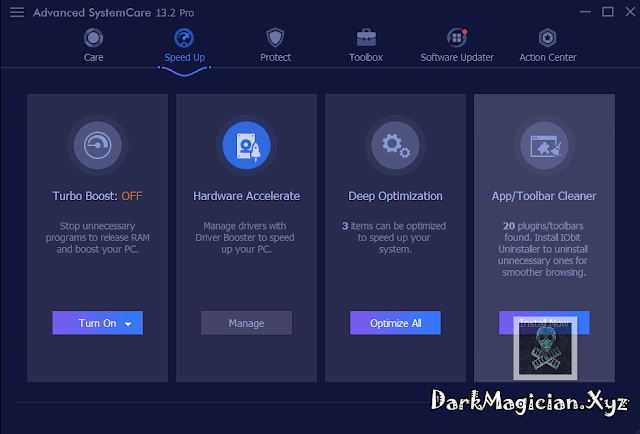Click the Install Now button
The width and height of the screenshot is (640, 434).
(544, 323)
